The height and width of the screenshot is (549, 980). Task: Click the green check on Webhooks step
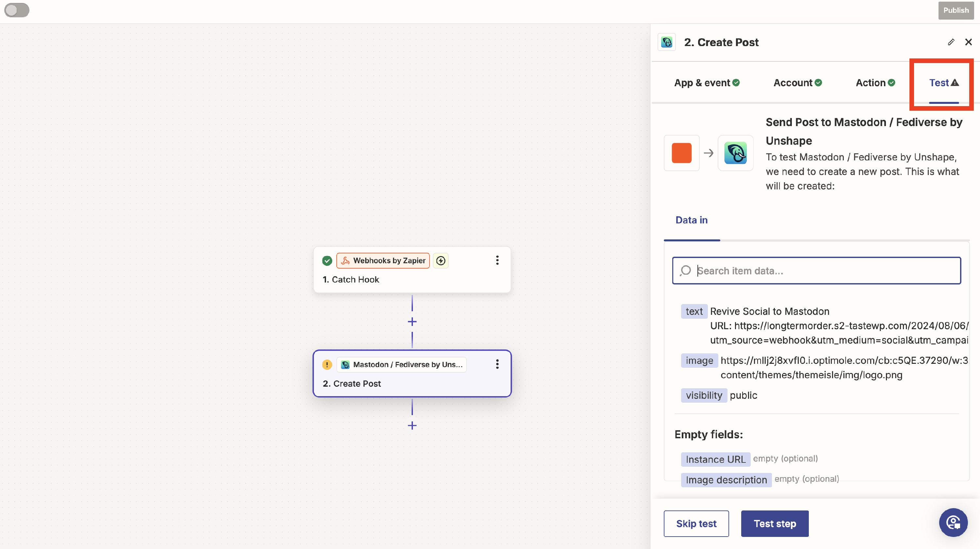tap(327, 261)
